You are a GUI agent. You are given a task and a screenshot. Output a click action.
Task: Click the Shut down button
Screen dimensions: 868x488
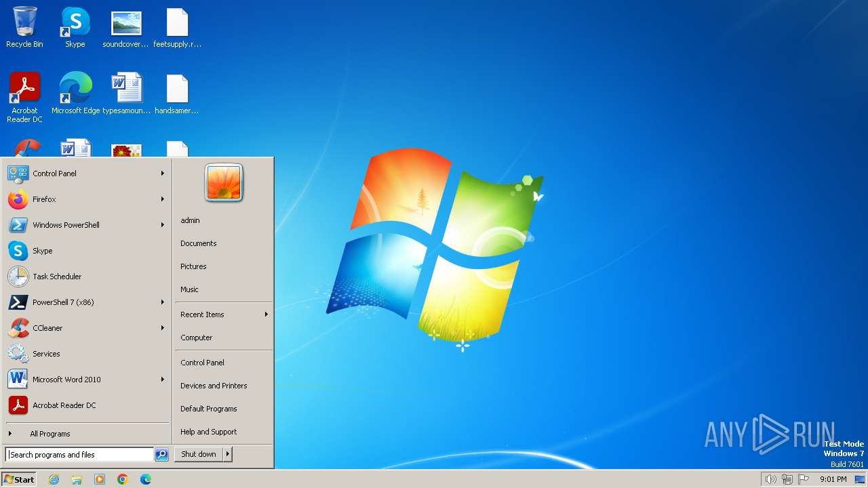(199, 454)
